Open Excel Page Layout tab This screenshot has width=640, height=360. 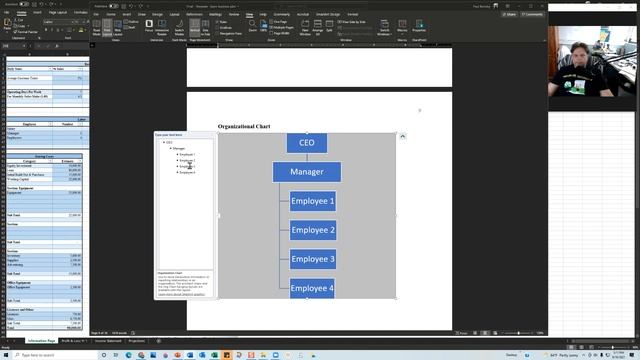pos(58,13)
